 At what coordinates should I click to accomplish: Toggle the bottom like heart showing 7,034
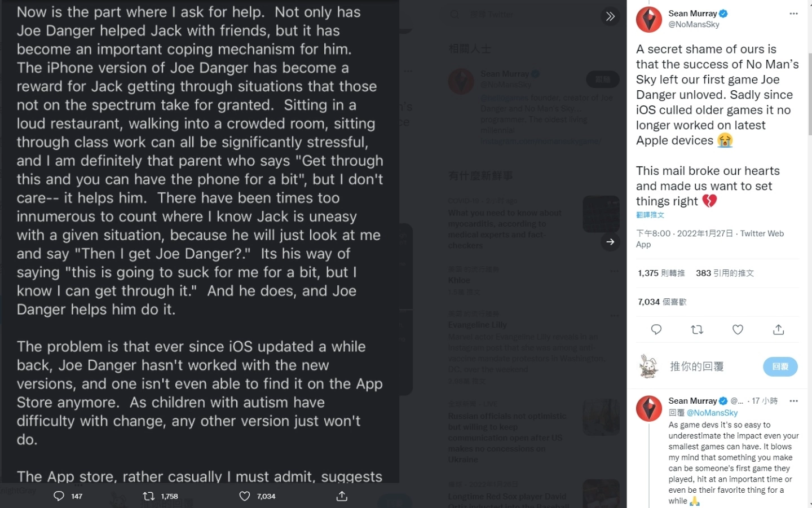click(245, 496)
